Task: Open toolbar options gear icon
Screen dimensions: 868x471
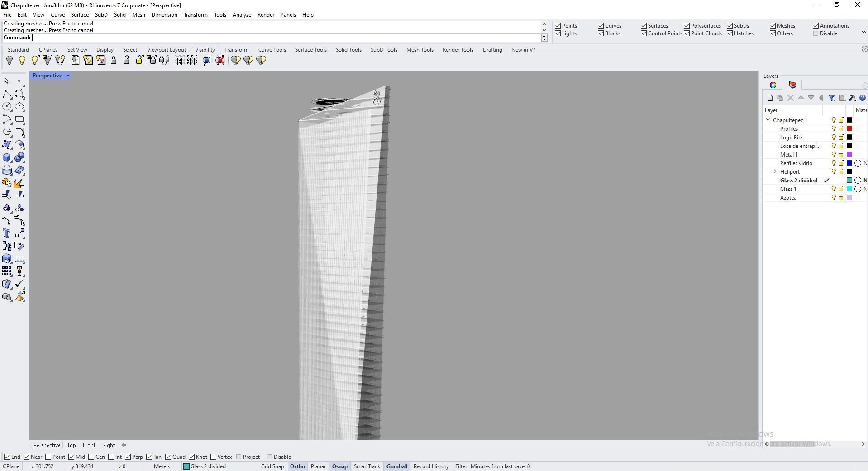Action: pos(864,49)
